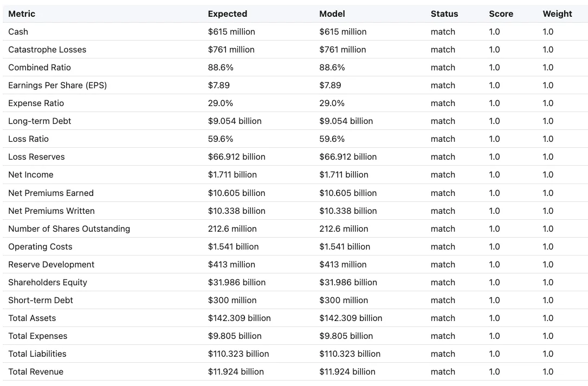Click the Expected column header
Image resolution: width=588 pixels, height=386 pixels.
coord(227,14)
